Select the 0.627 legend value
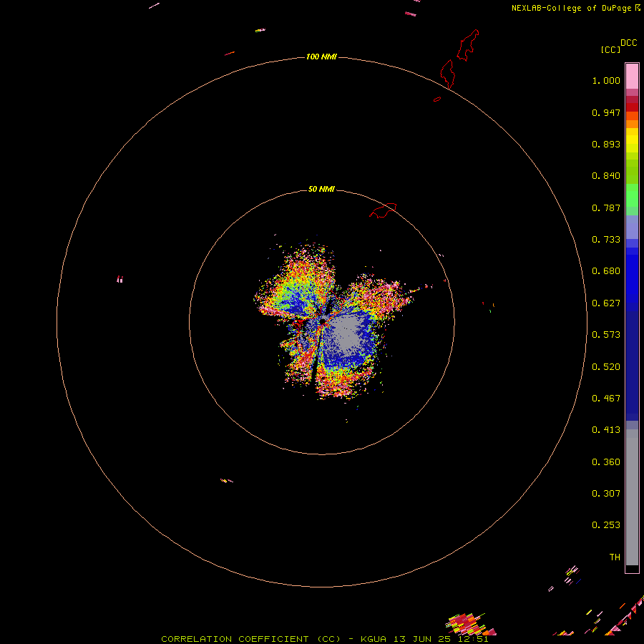Viewport: 644px width, 644px height. pyautogui.click(x=606, y=303)
